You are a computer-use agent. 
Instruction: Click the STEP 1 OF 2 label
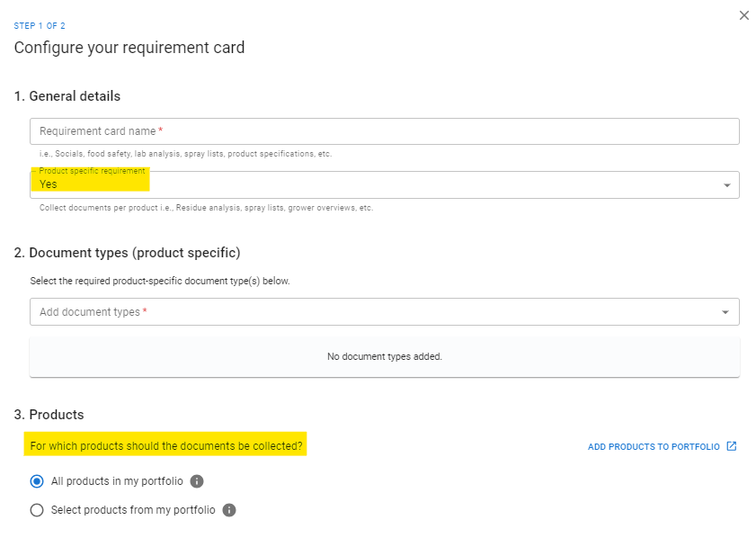point(40,25)
